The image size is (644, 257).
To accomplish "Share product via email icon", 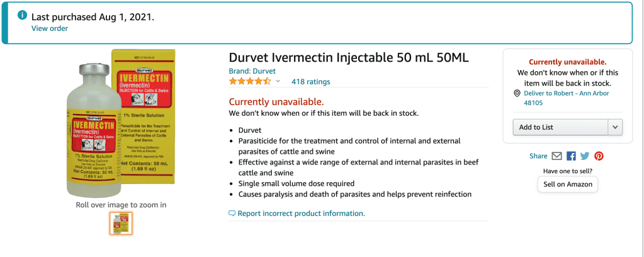I will 556,156.
